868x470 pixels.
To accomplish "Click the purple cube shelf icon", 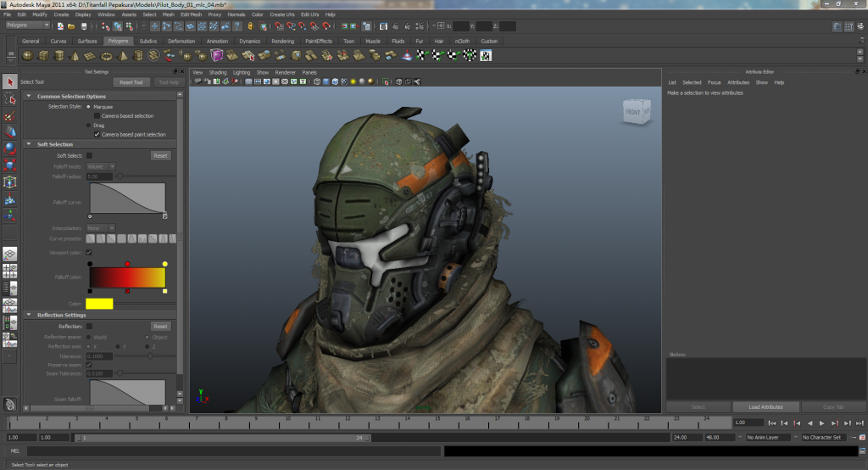I will 217,56.
